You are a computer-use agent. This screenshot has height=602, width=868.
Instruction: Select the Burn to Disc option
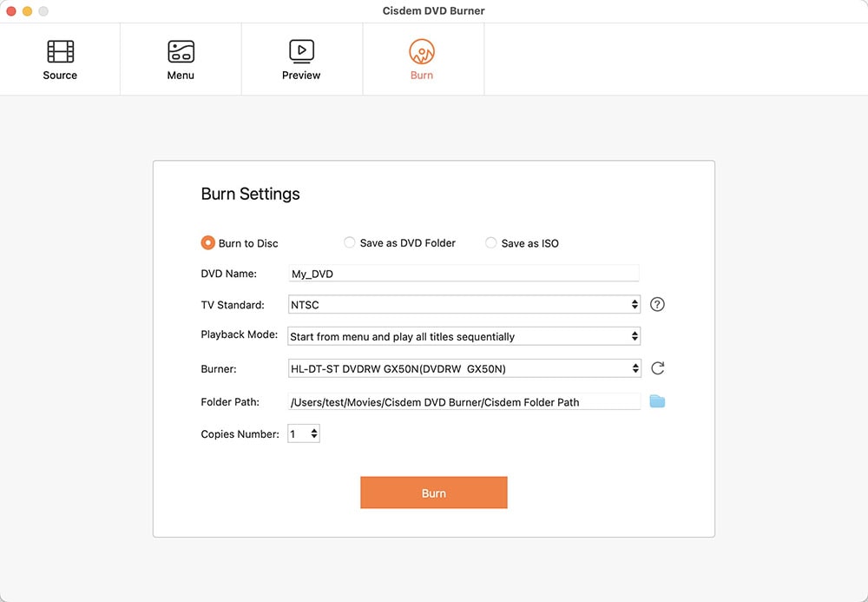click(207, 243)
